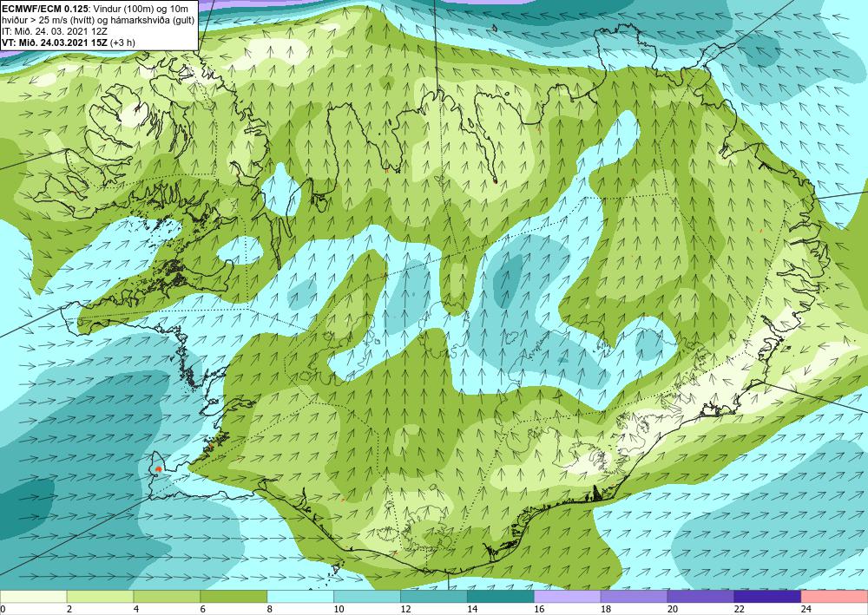Click the legend value '2'
The image size is (868, 615).
pyautogui.click(x=69, y=609)
